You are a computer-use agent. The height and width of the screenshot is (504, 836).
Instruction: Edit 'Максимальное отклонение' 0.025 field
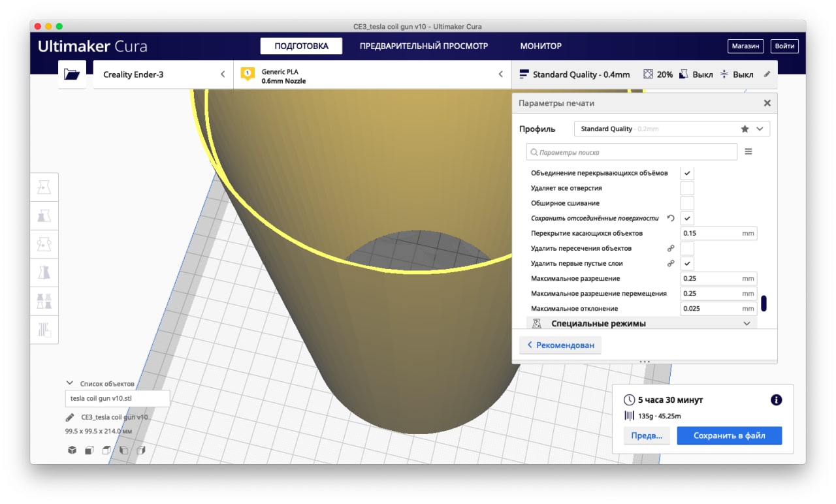pyautogui.click(x=718, y=308)
